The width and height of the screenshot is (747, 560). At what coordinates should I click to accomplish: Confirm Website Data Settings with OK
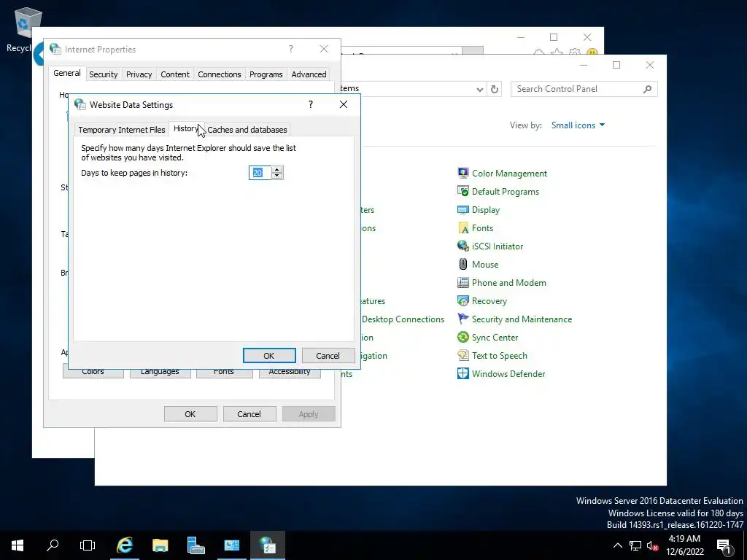pos(269,356)
